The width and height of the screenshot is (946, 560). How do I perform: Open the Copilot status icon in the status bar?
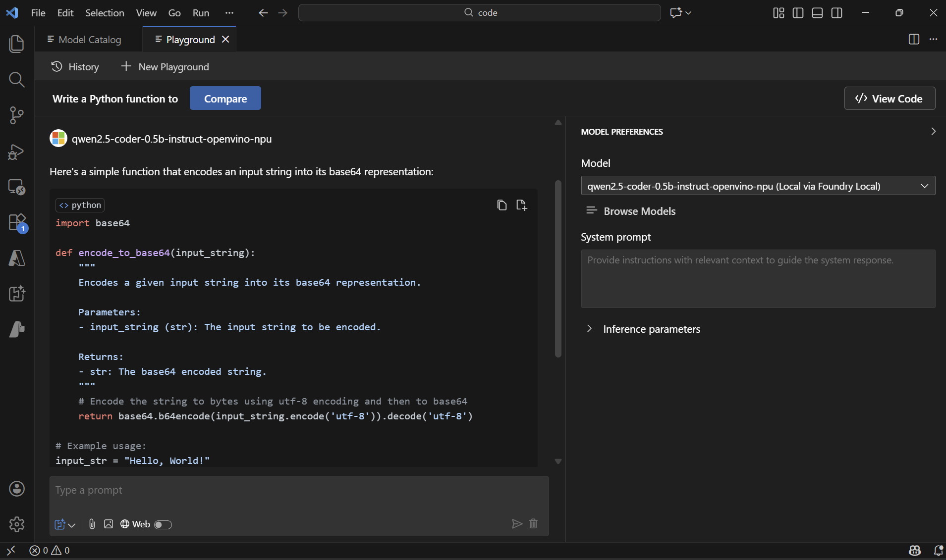click(915, 550)
